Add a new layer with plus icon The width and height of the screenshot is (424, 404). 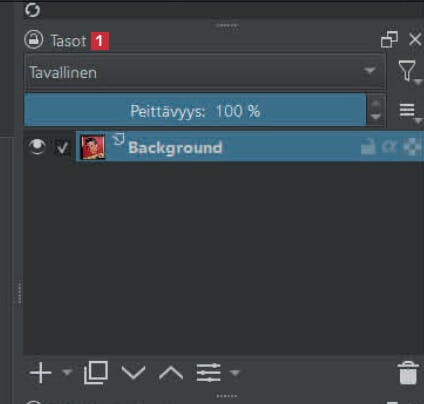(x=41, y=372)
